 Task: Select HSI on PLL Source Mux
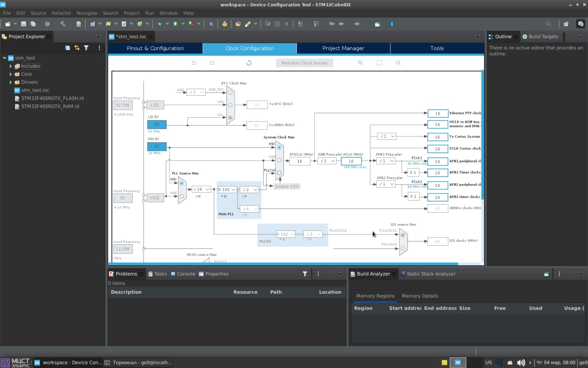tap(182, 183)
